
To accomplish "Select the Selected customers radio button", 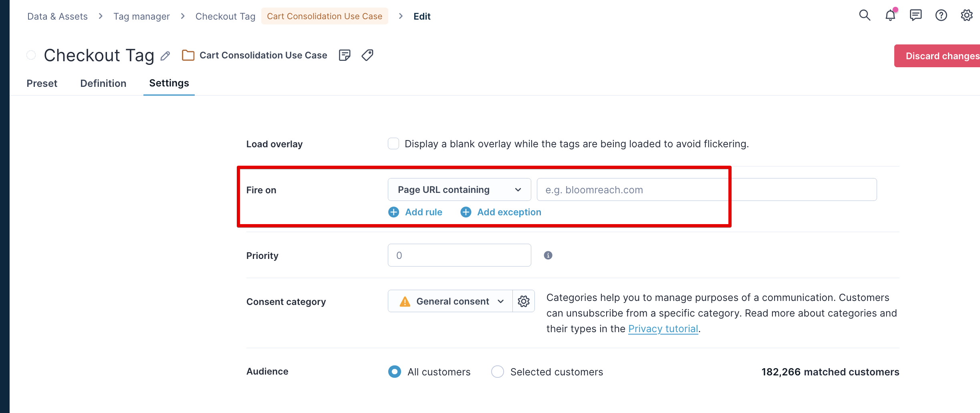I will pos(497,371).
